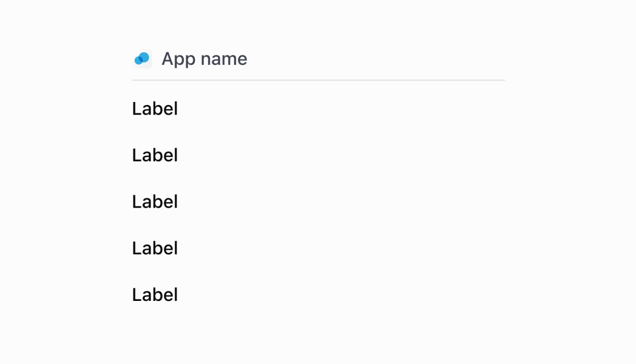Click the word "name" in the header

coord(224,59)
